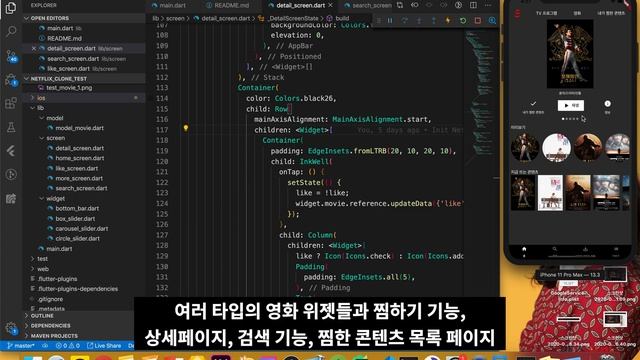Image resolution: width=640 pixels, height=360 pixels.
Task: Expand the Dependencies panel
Action: (x=83, y=326)
